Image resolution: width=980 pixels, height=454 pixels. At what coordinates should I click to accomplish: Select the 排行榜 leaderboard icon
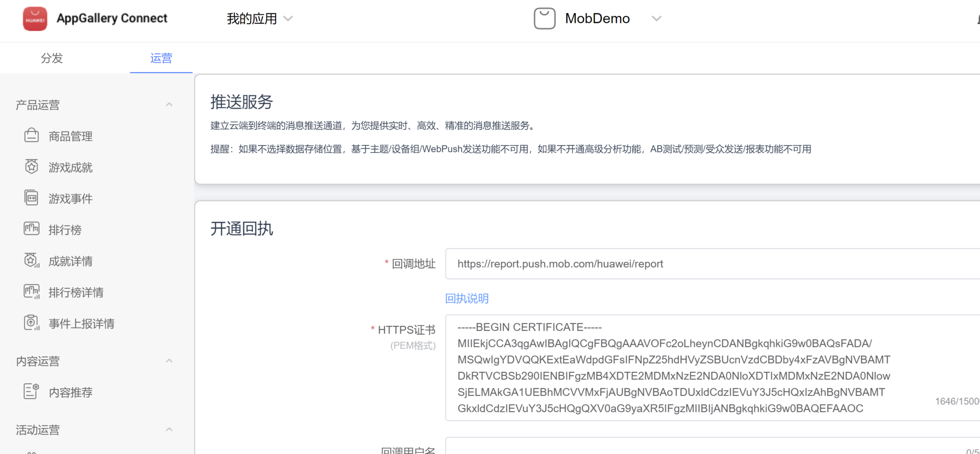tap(32, 229)
